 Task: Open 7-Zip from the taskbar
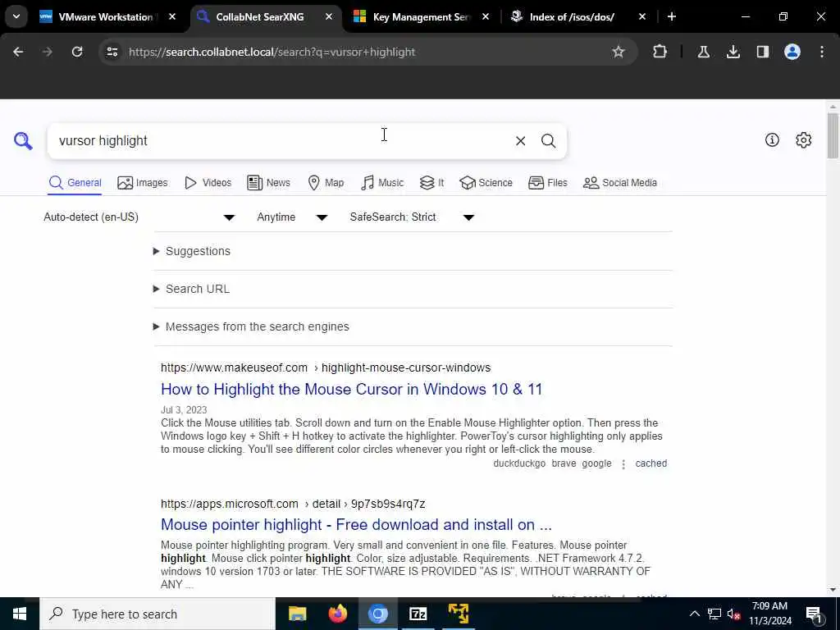[418, 614]
